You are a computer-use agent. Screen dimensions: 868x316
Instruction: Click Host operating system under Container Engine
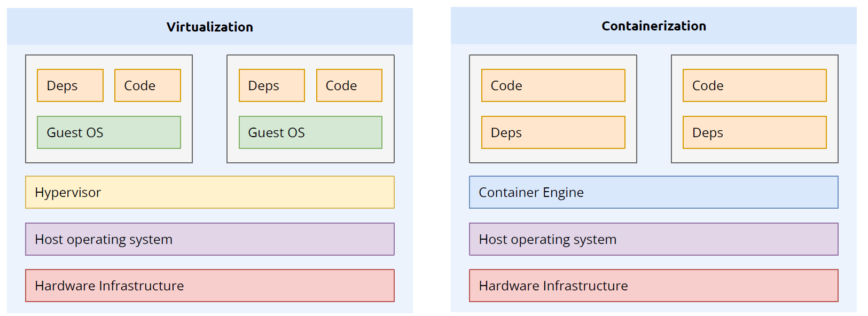(x=653, y=239)
